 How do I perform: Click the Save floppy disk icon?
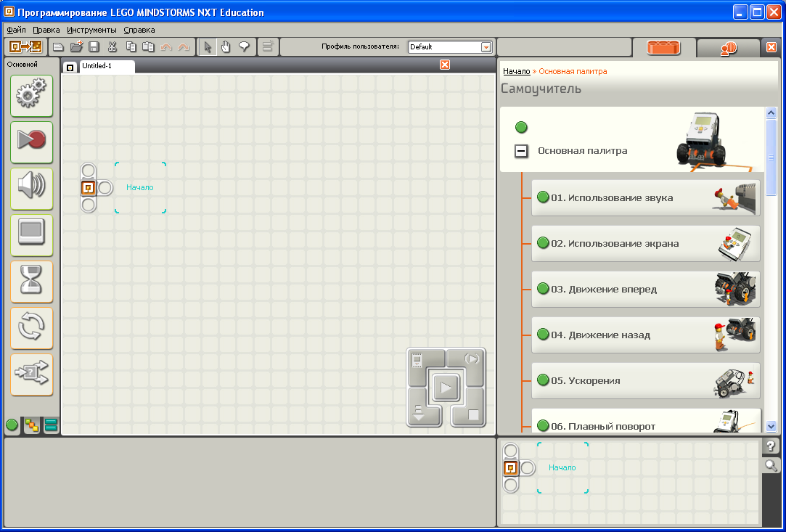click(x=94, y=47)
